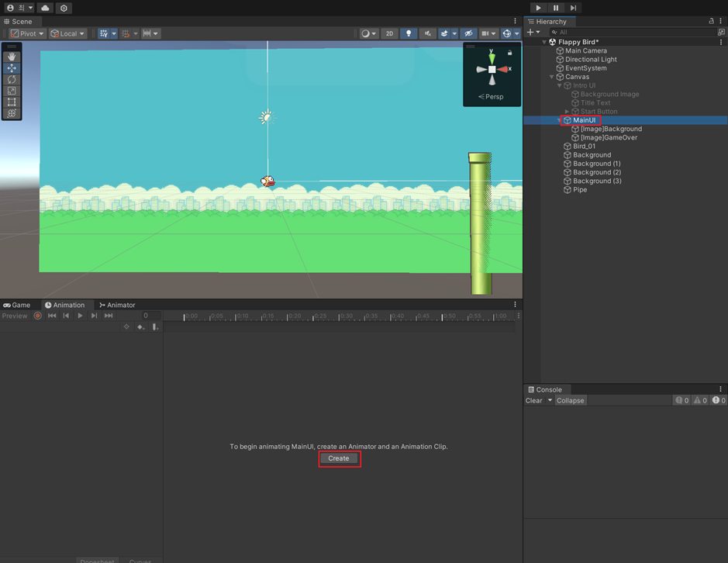Toggle scene lighting bulb
This screenshot has height=563, width=728.
409,33
